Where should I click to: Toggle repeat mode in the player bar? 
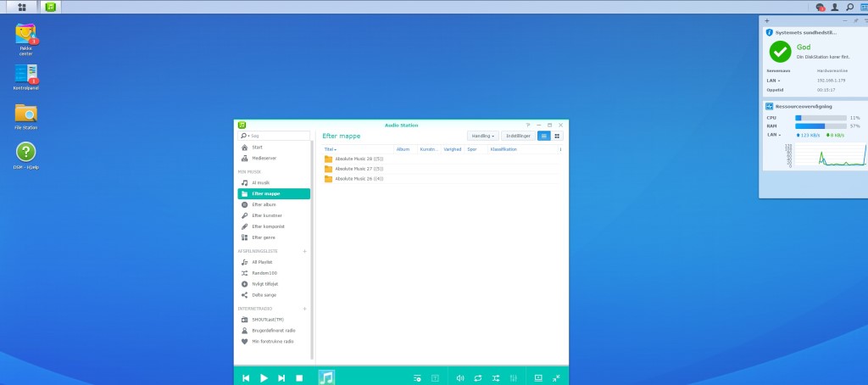click(478, 378)
